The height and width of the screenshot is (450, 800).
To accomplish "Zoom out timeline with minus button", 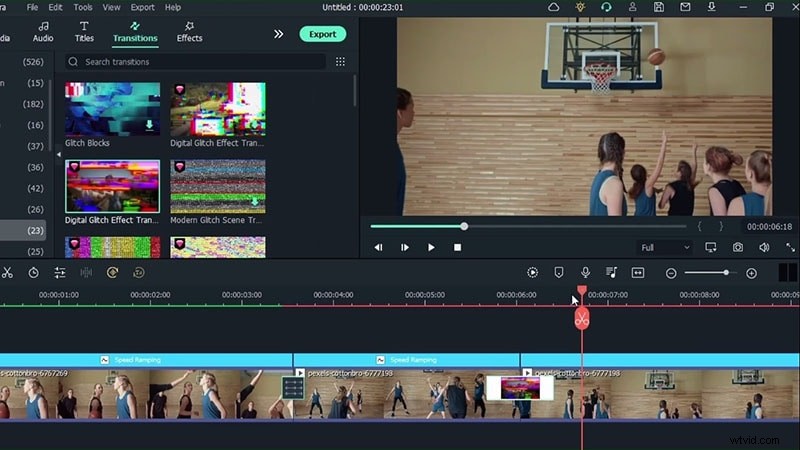I will 671,273.
